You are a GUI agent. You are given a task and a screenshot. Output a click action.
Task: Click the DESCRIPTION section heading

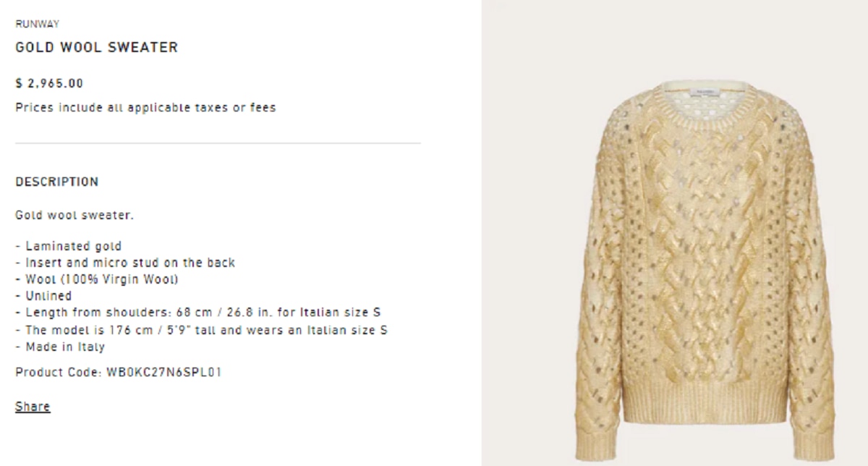[x=56, y=182]
